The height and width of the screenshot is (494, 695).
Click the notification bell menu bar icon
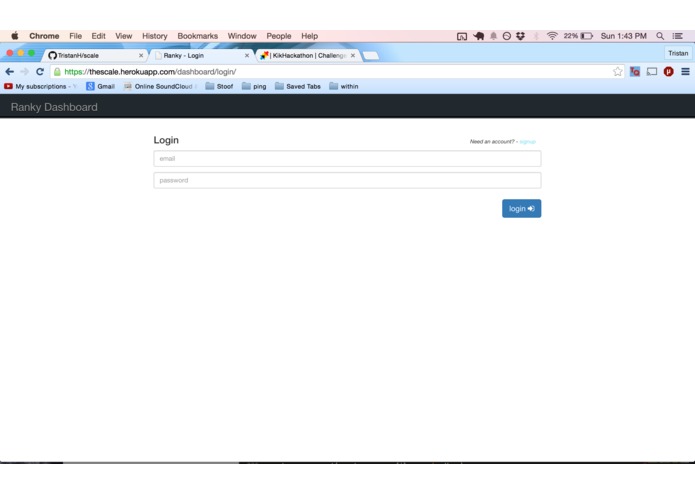tap(493, 36)
